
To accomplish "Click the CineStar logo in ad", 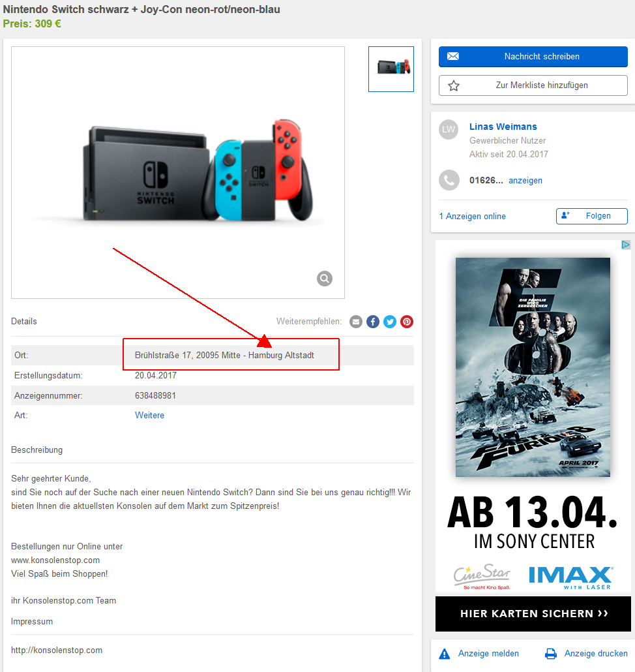I will [482, 577].
